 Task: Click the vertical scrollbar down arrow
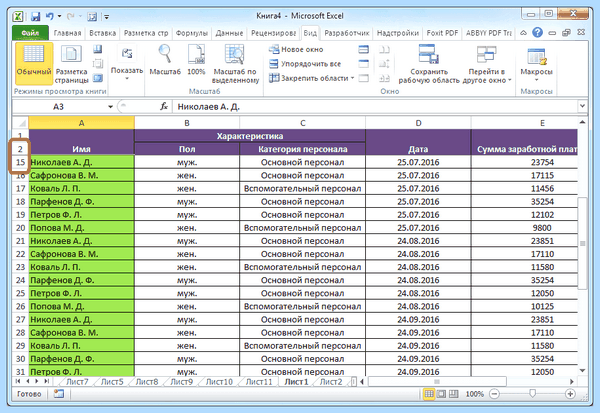(x=582, y=370)
